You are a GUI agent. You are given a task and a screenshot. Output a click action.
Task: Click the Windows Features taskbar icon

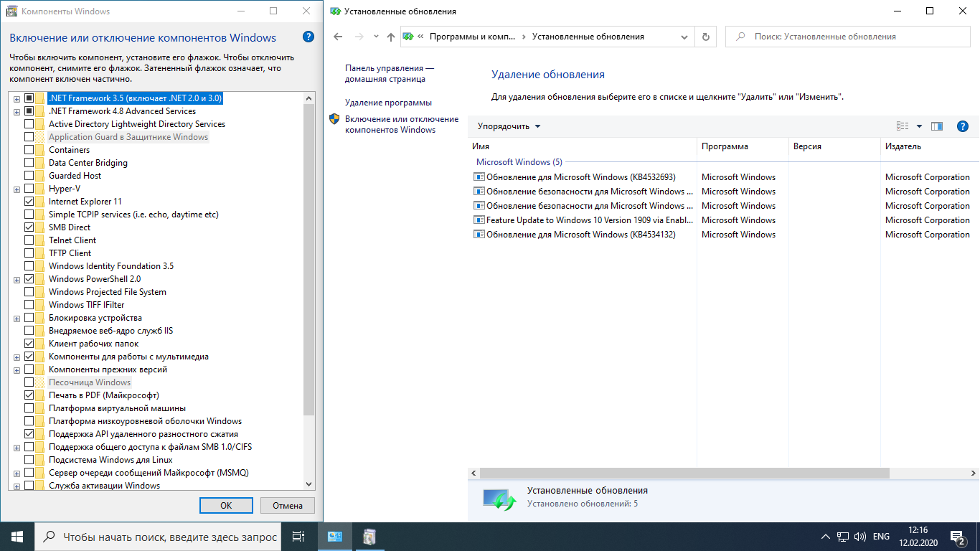(369, 537)
